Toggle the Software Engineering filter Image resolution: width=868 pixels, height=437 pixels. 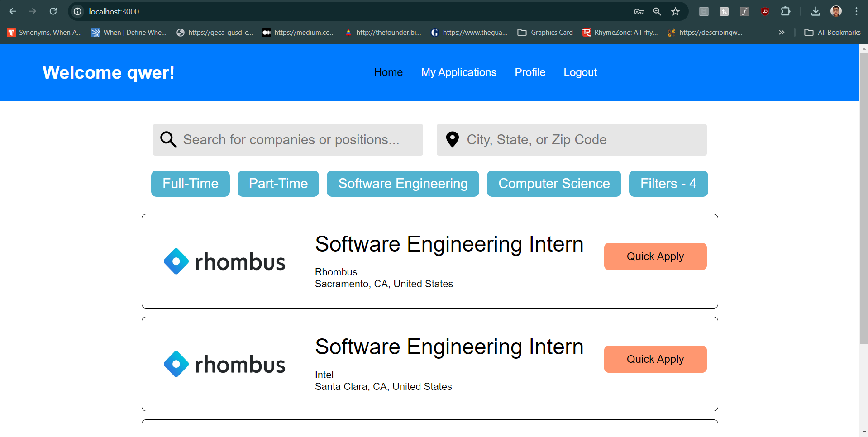(403, 184)
